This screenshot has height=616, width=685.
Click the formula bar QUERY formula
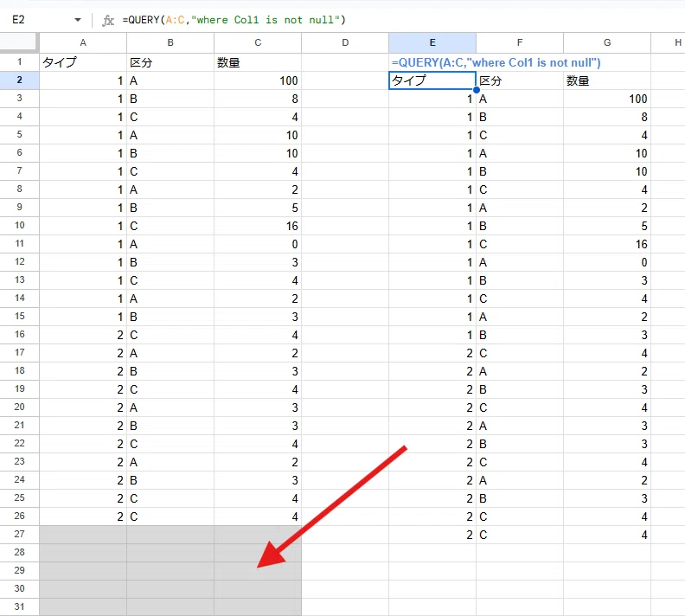pyautogui.click(x=234, y=20)
